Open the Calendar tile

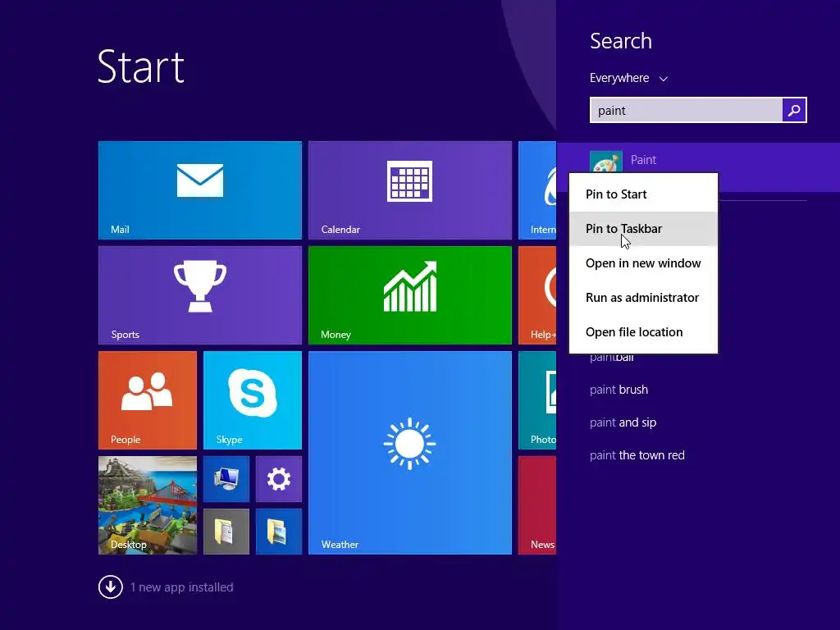(x=410, y=190)
